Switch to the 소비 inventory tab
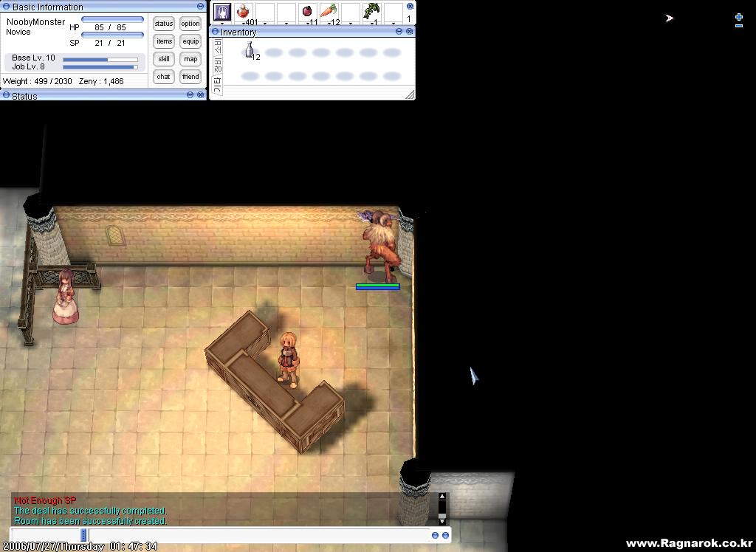 tap(218, 48)
